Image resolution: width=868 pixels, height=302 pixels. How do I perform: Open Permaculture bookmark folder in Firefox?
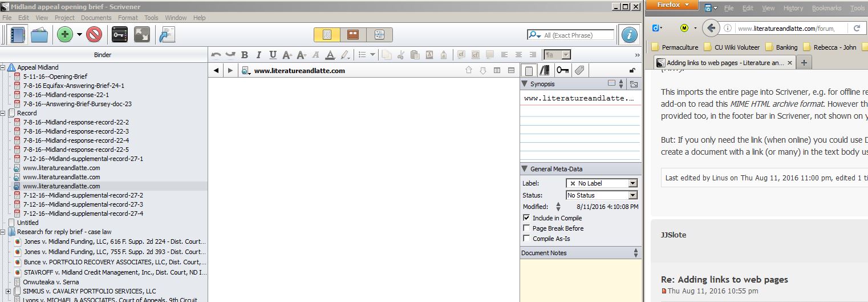[674, 47]
